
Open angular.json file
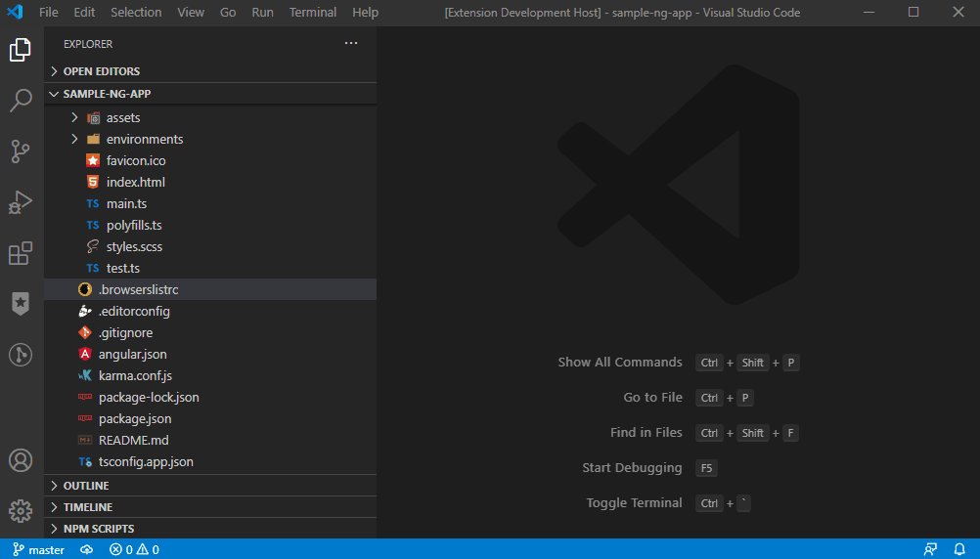tap(210, 354)
